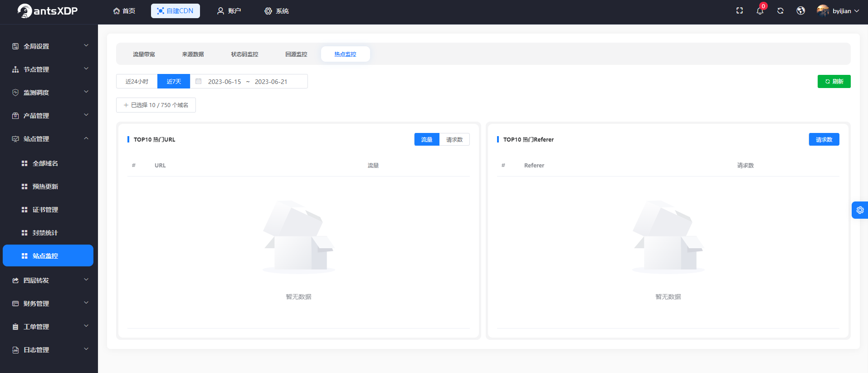
Task: Switch to the 流量带宽 tab
Action: 144,54
